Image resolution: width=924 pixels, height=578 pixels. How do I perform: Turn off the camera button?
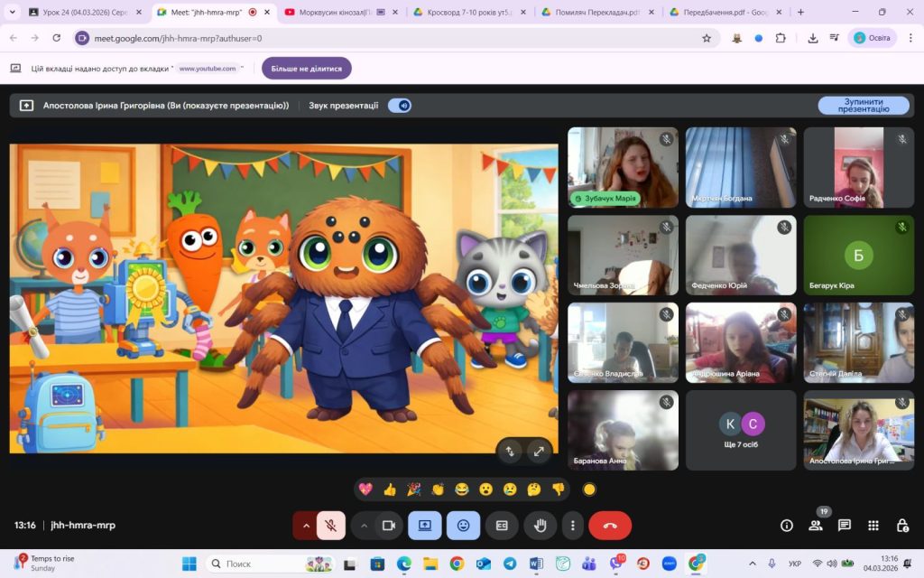pyautogui.click(x=389, y=526)
